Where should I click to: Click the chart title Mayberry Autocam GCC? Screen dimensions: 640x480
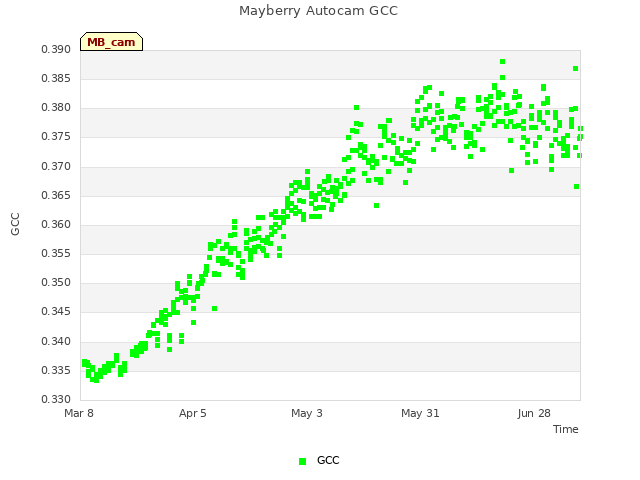point(318,11)
